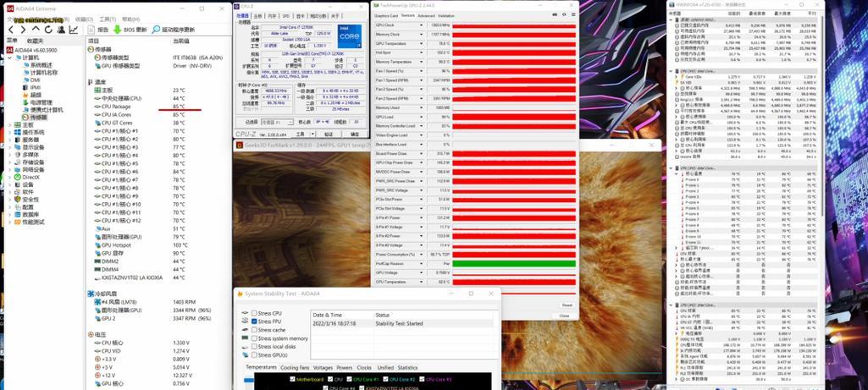
Task: Enable Stress local disks checkbox
Action: click(x=254, y=346)
